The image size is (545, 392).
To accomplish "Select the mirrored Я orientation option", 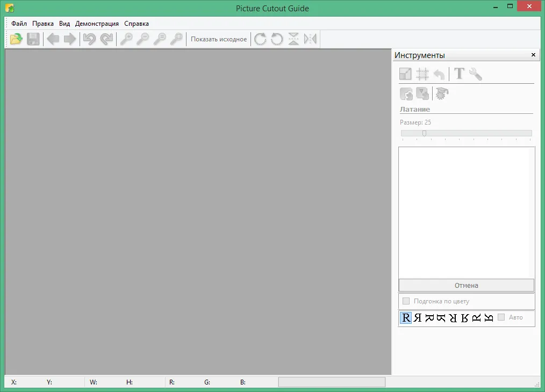I will pyautogui.click(x=418, y=317).
